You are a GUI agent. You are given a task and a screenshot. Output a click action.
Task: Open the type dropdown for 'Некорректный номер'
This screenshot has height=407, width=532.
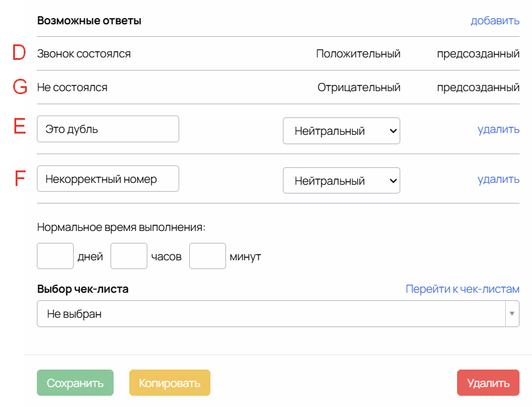[342, 180]
